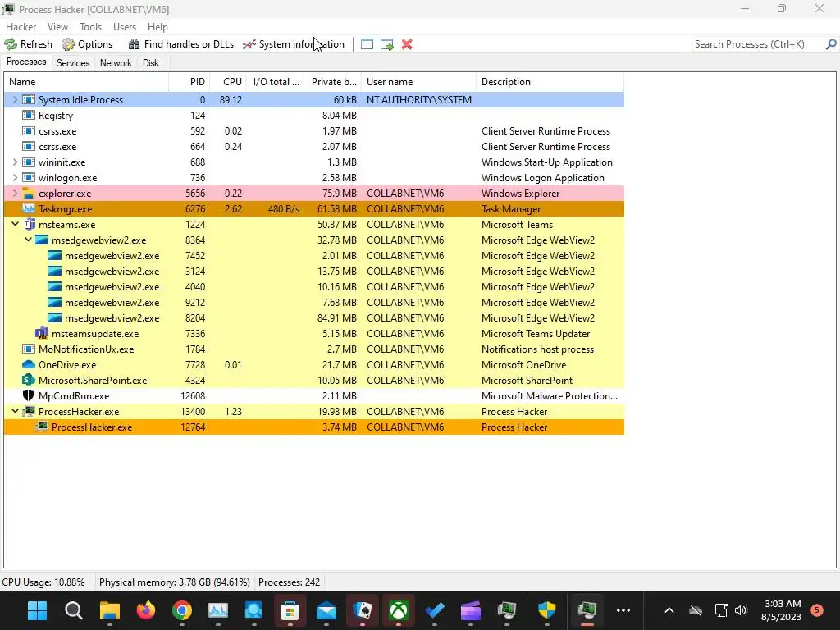Select the csrss.exe row with PID 592
The width and height of the screenshot is (840, 630).
(x=314, y=130)
